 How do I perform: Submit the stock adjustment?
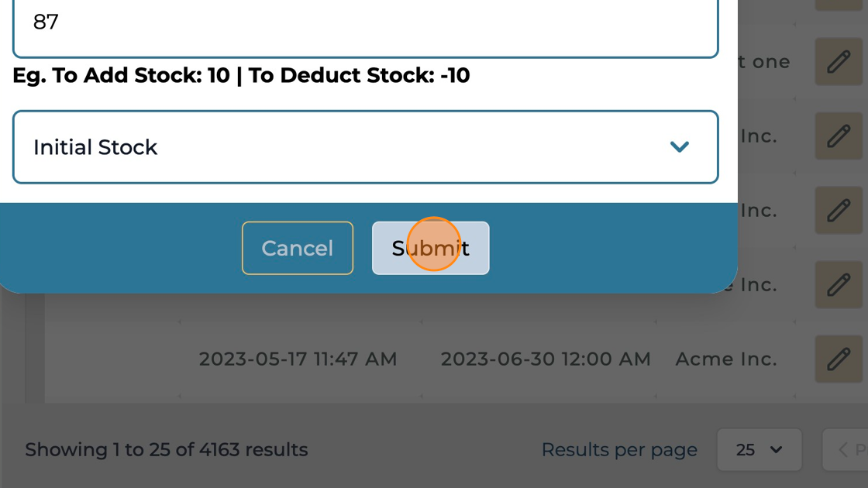(x=430, y=248)
